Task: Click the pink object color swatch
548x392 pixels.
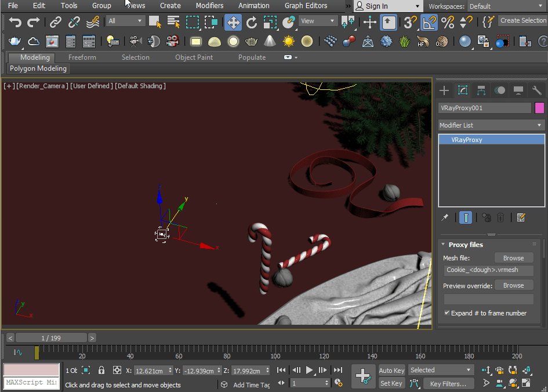Action: pyautogui.click(x=539, y=108)
